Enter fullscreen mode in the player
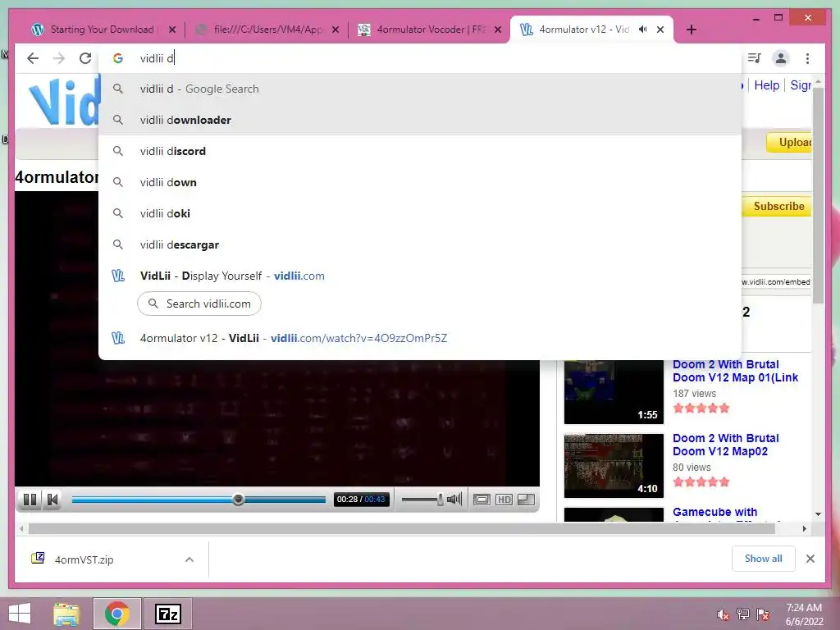 pyautogui.click(x=526, y=500)
